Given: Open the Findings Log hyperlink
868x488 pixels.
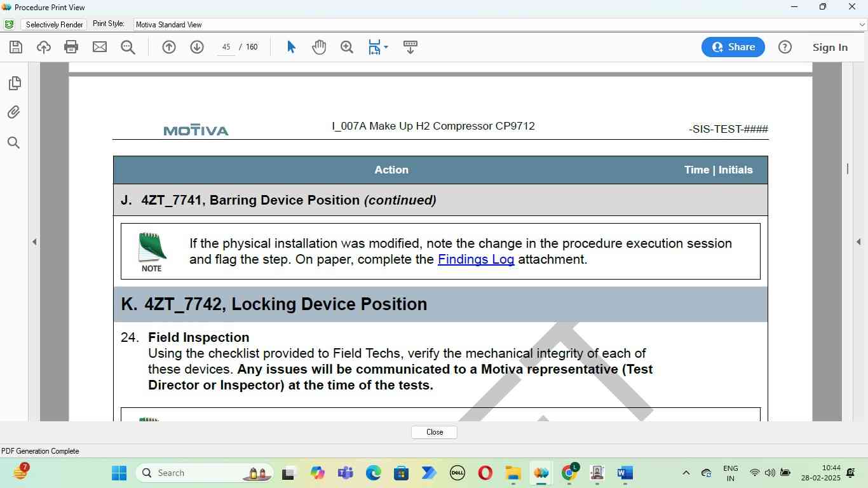Looking at the screenshot, I should point(476,259).
